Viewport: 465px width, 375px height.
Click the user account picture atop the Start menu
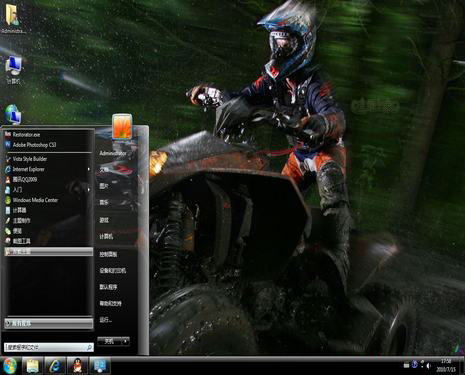pyautogui.click(x=122, y=127)
